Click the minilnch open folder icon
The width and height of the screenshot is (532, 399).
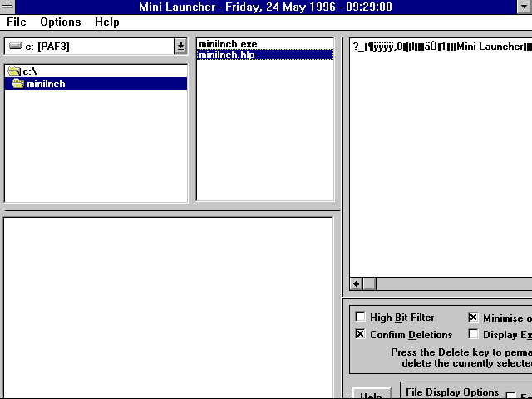point(18,84)
